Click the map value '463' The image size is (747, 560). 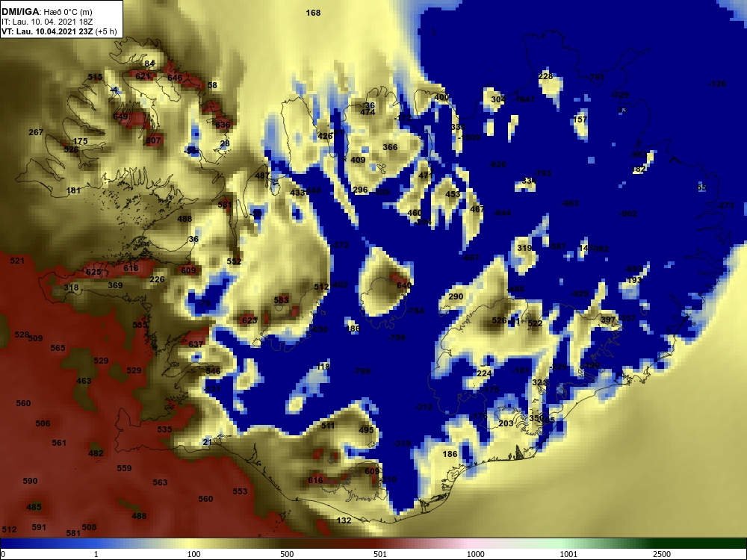(84, 381)
